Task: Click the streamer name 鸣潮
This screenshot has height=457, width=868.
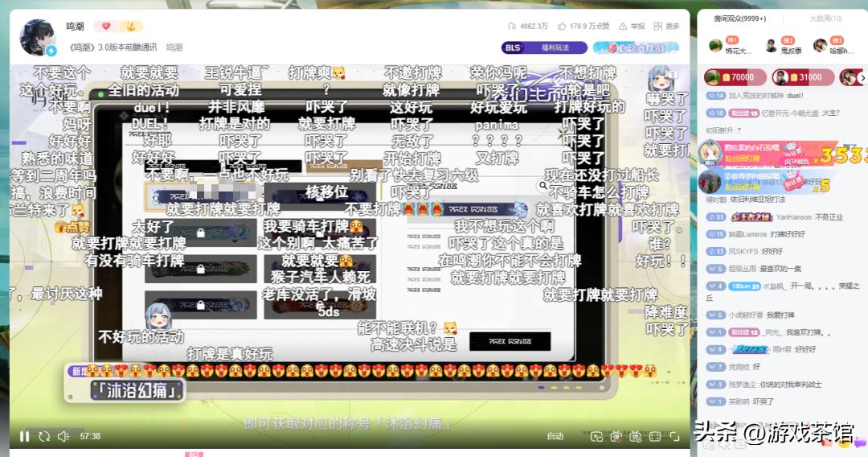Action: (x=75, y=26)
